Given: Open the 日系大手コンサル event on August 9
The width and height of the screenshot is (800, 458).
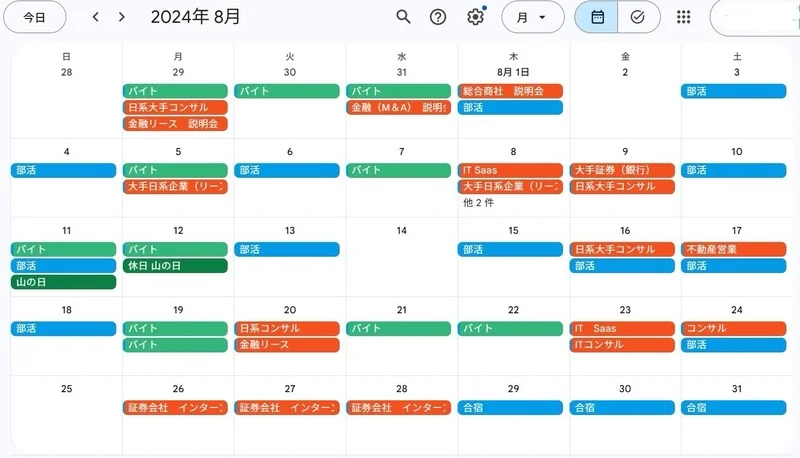Looking at the screenshot, I should (x=622, y=186).
